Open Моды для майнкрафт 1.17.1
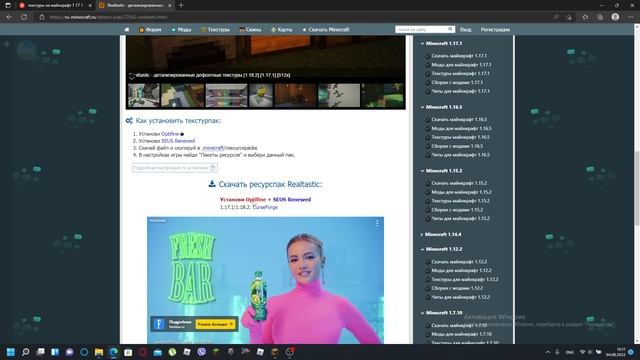The width and height of the screenshot is (640, 360). pos(461,65)
